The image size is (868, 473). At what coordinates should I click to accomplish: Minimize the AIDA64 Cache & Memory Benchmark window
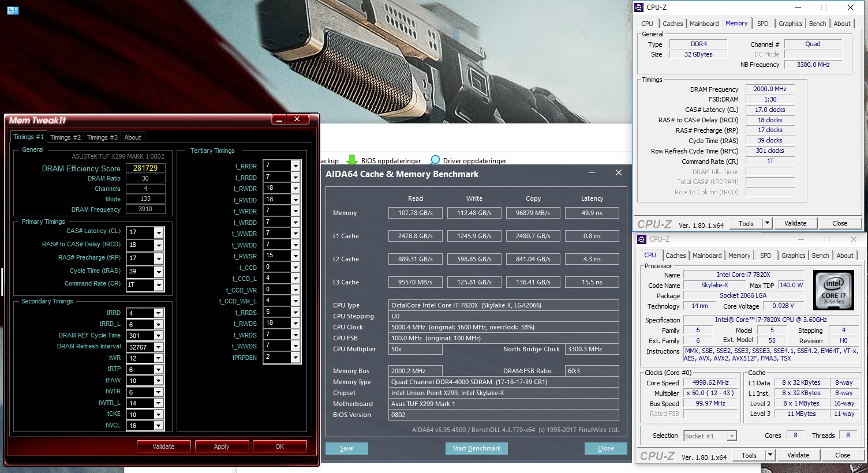click(x=593, y=173)
